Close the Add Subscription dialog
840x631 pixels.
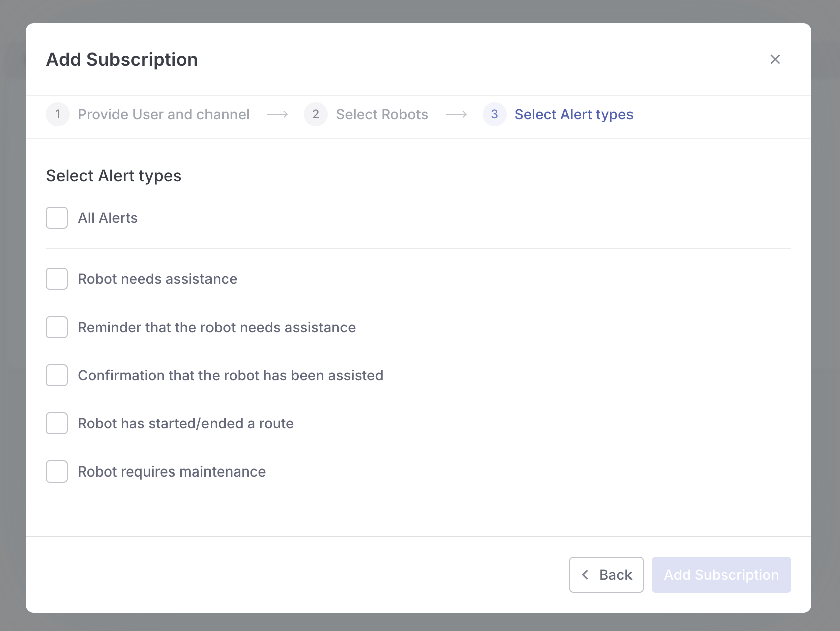point(775,59)
